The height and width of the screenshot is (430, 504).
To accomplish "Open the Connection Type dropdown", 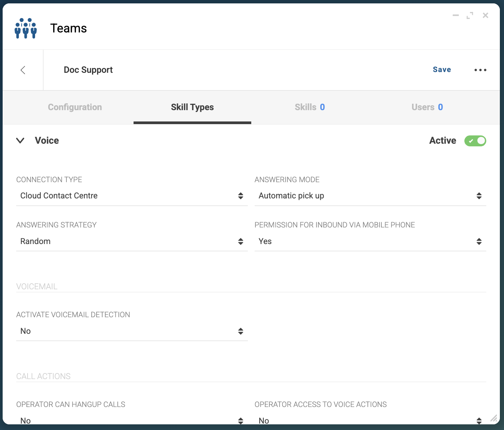I will tap(132, 196).
